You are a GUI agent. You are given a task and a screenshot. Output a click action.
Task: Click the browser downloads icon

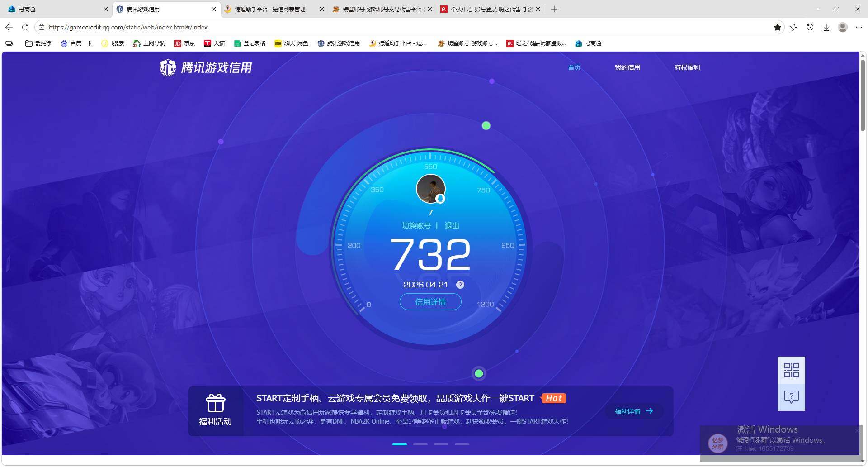click(x=826, y=27)
